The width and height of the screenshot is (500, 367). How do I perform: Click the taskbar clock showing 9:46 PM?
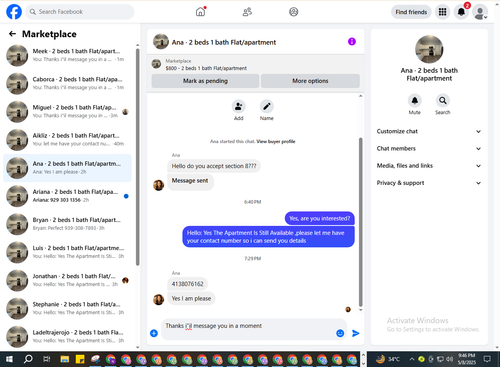(466, 359)
